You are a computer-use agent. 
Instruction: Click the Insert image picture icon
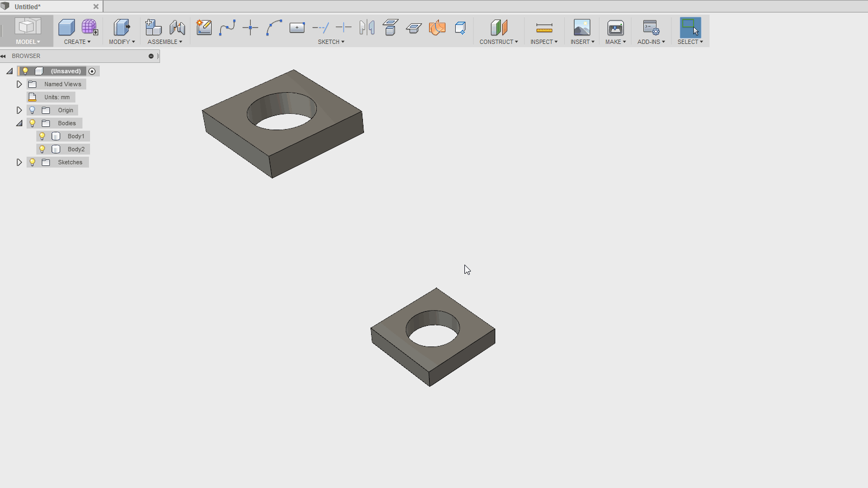(x=582, y=28)
